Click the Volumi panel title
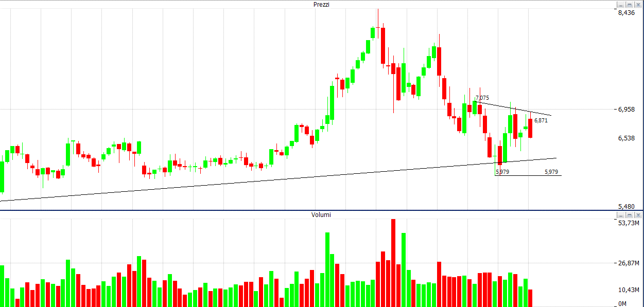The image size is (644, 307). pos(321,214)
